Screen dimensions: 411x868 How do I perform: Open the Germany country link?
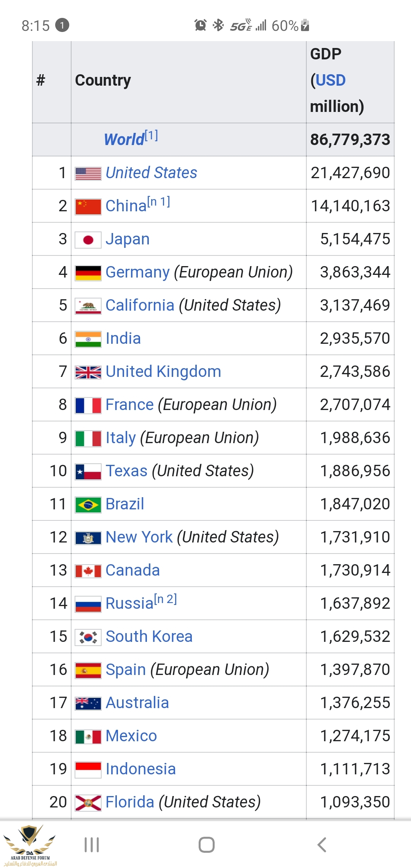click(137, 272)
